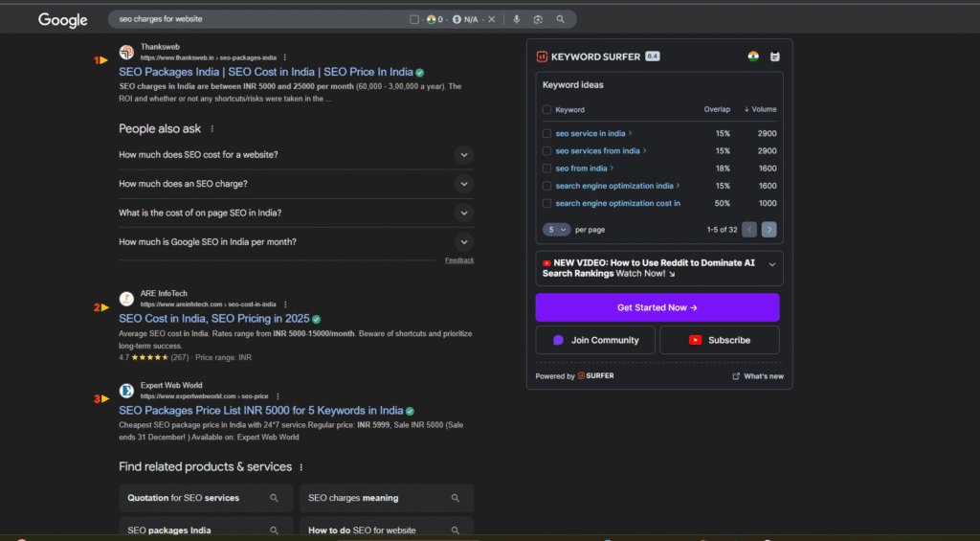Image resolution: width=980 pixels, height=541 pixels.
Task: Open 'SEO Cost in India, SEO Pricing in 2025'
Action: pyautogui.click(x=213, y=318)
